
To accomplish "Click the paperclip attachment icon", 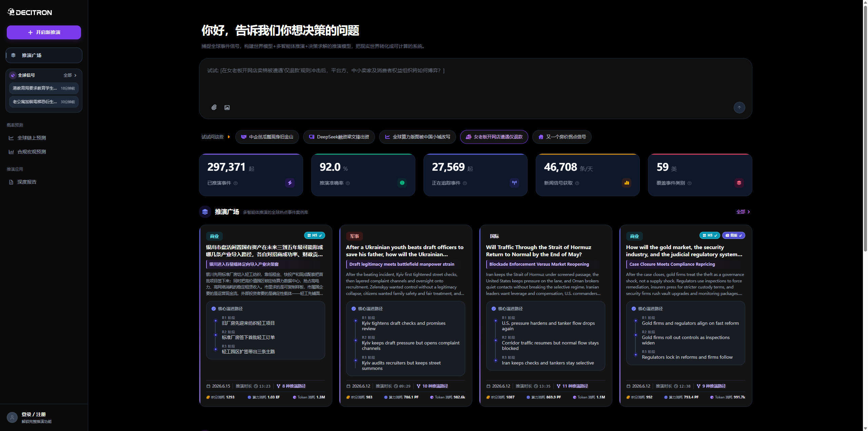I will coord(214,107).
